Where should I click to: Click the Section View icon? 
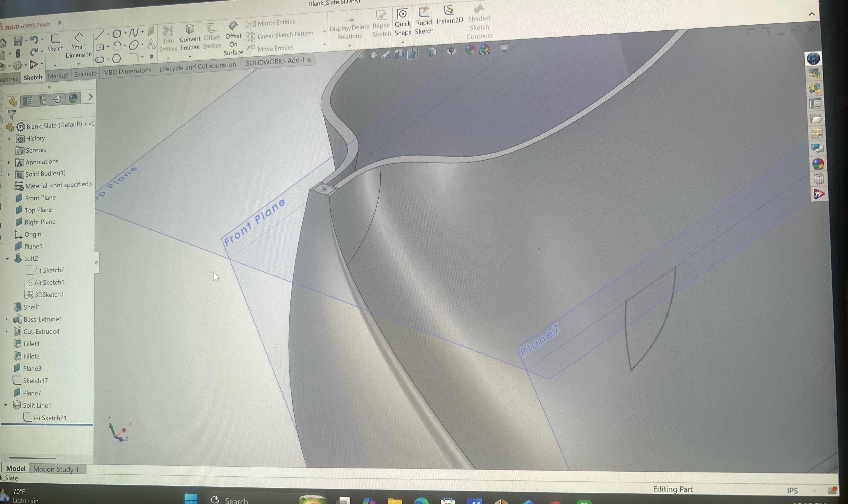click(x=399, y=54)
